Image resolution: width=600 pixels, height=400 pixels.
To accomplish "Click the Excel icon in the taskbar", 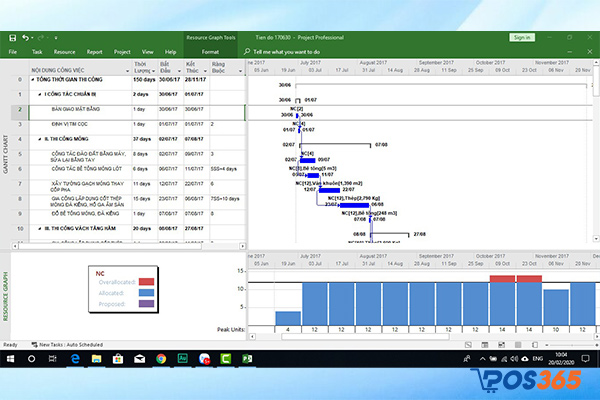I will (x=247, y=357).
